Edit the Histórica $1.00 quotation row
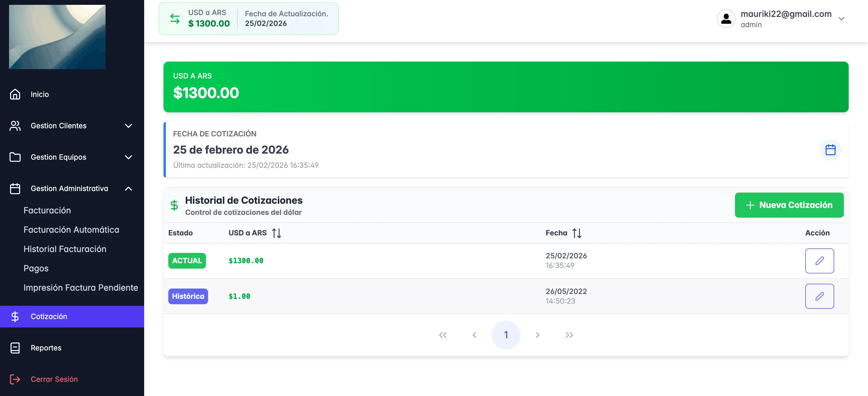The width and height of the screenshot is (868, 396). tap(819, 296)
